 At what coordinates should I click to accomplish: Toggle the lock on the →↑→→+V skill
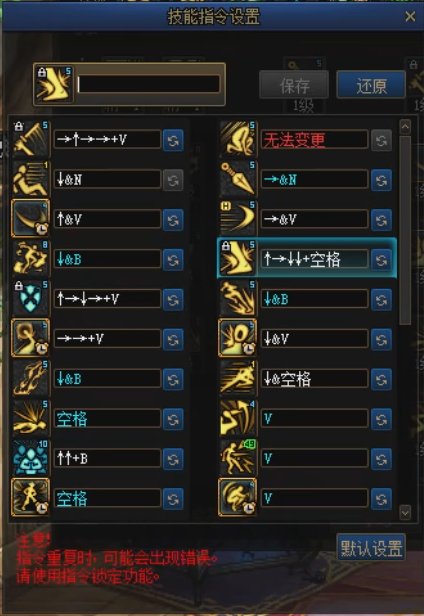[18, 126]
